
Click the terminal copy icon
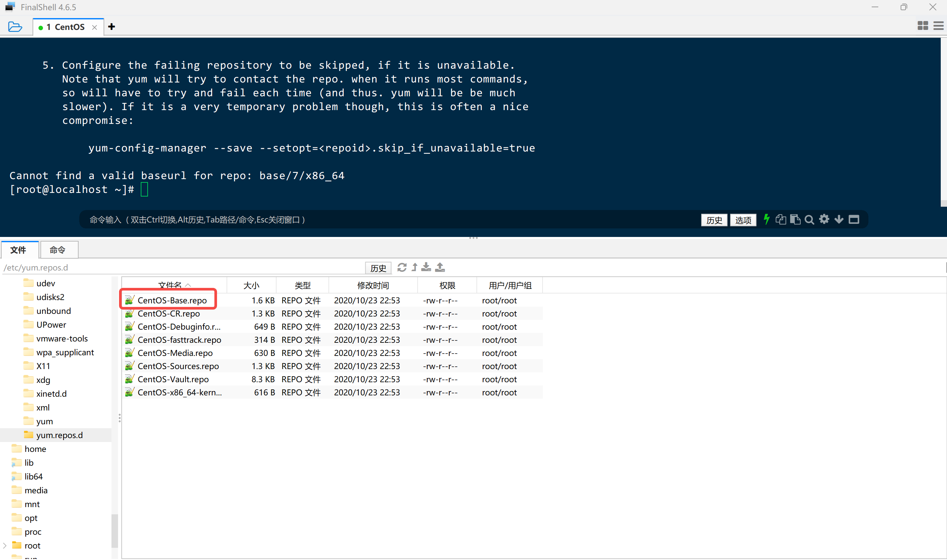[x=781, y=219]
